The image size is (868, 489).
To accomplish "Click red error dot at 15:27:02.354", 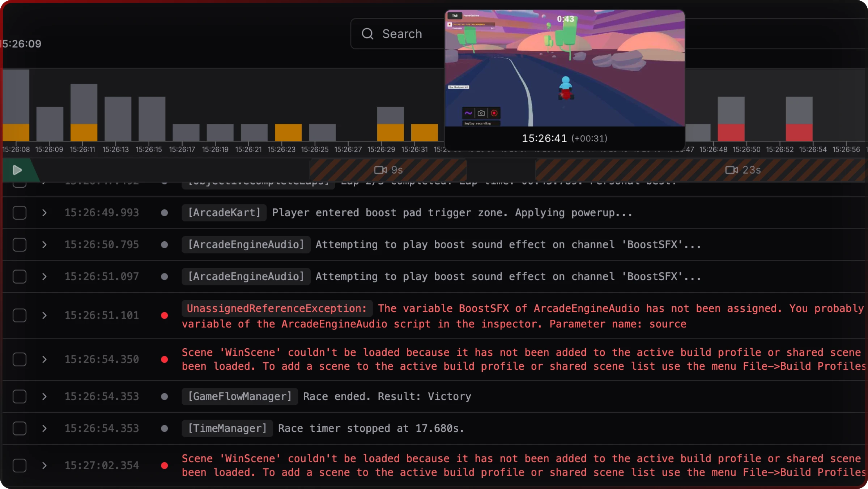I will point(165,465).
